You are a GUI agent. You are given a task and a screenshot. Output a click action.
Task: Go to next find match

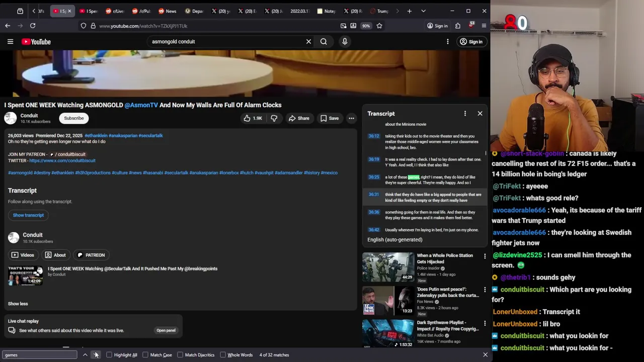(96, 355)
